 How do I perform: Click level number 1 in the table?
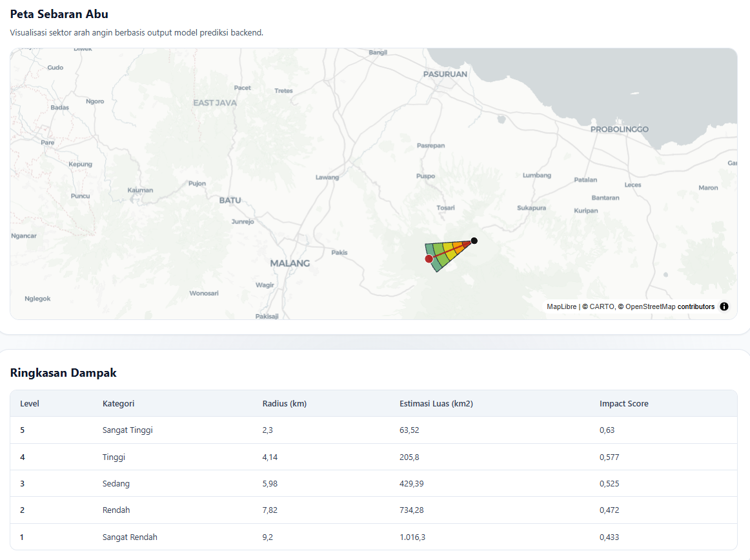pyautogui.click(x=22, y=537)
